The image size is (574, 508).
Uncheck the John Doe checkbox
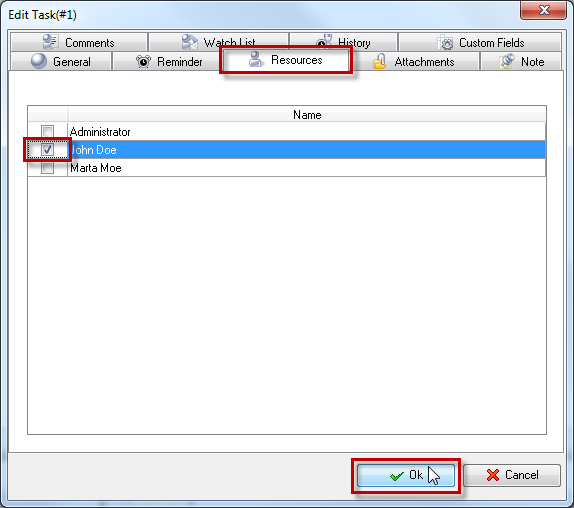click(x=47, y=149)
